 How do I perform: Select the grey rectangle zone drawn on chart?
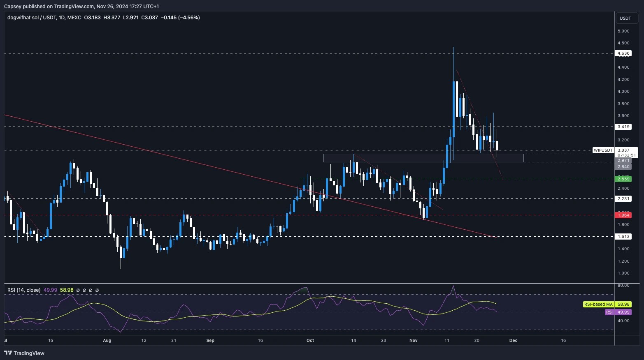point(424,158)
